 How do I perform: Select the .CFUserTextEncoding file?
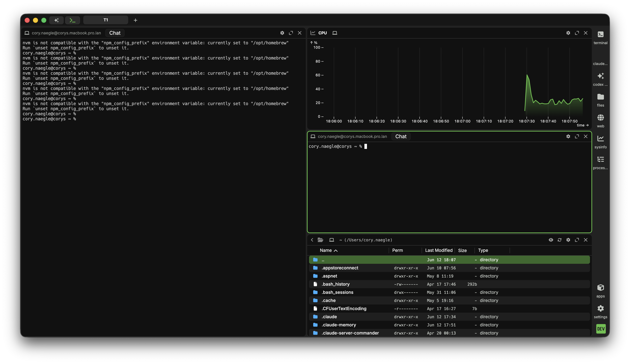(x=449, y=308)
